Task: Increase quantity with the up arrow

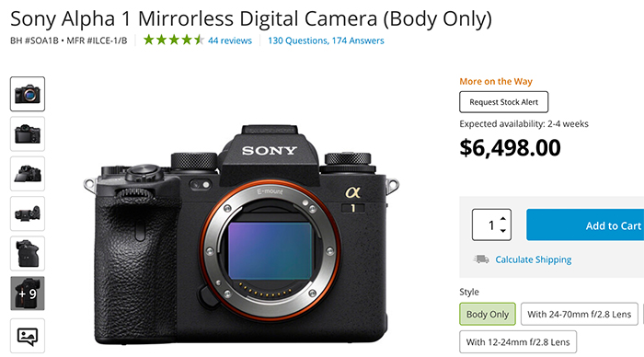Action: [x=503, y=219]
